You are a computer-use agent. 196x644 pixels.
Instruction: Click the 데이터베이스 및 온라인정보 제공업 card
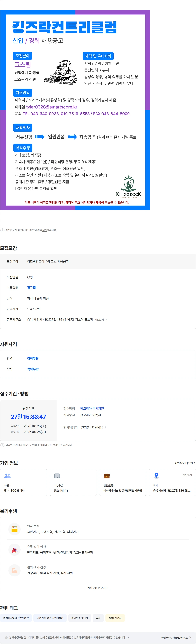(x=123, y=482)
